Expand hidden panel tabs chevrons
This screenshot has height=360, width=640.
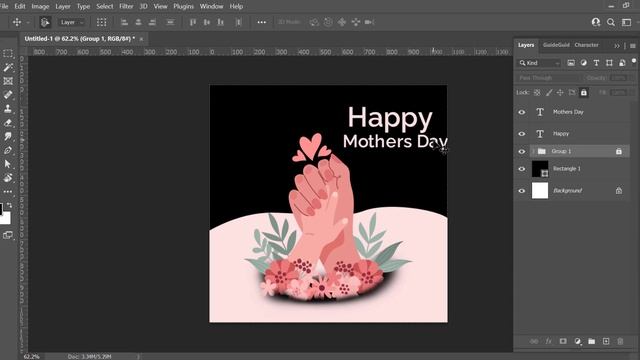617,46
